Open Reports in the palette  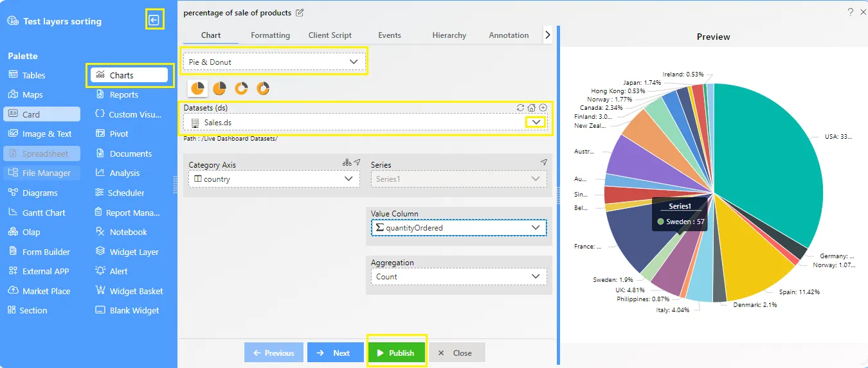[x=116, y=94]
